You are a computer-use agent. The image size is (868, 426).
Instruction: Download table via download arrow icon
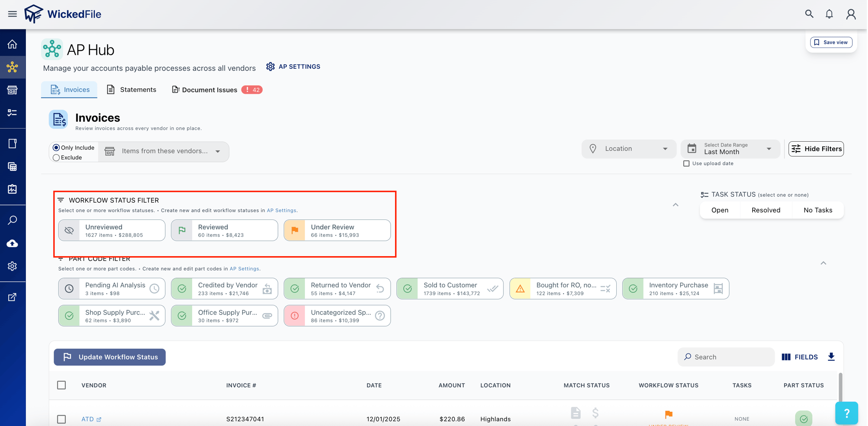(x=831, y=357)
